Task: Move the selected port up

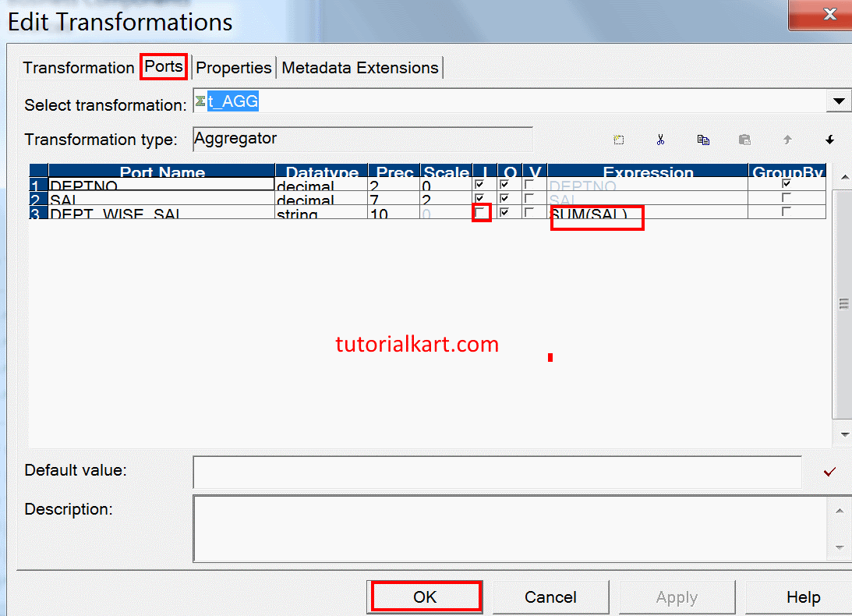Action: [787, 140]
